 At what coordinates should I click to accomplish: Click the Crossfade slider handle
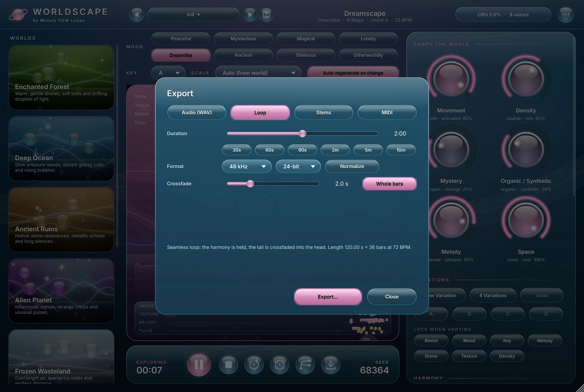click(250, 184)
